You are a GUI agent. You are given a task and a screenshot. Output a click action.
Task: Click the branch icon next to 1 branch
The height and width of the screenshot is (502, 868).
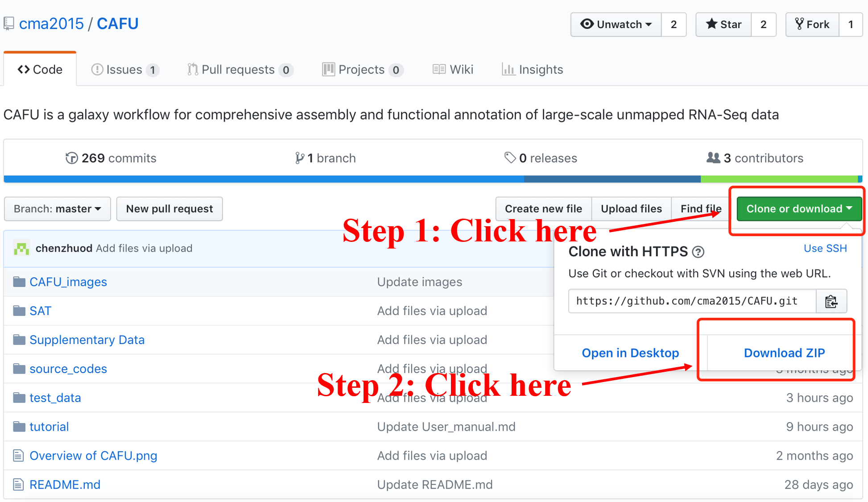299,158
